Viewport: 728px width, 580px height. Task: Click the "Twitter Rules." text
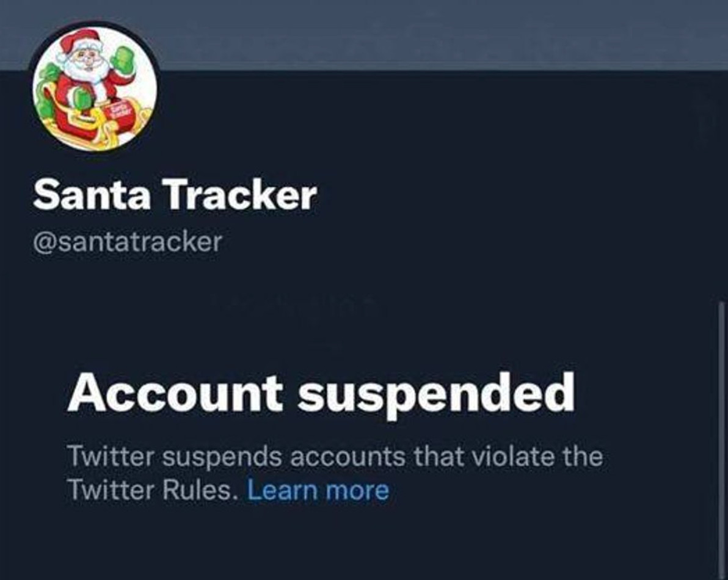click(153, 490)
